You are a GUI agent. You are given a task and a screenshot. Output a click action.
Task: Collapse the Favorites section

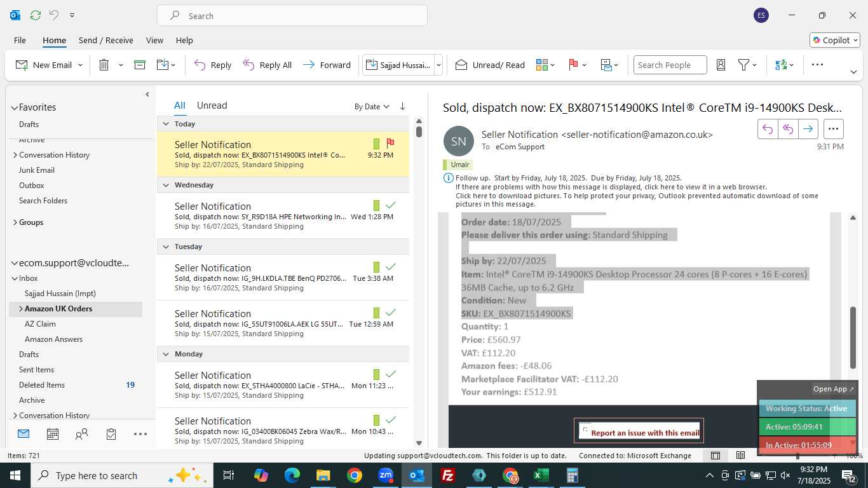[x=14, y=108]
